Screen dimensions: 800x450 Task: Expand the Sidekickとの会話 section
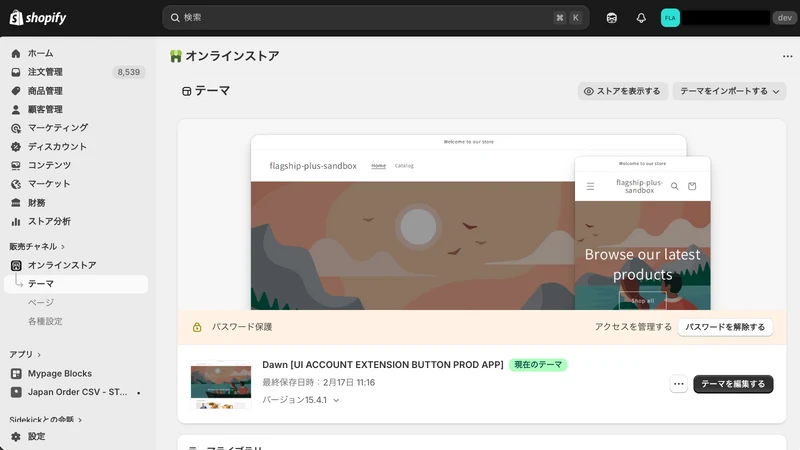tap(46, 420)
